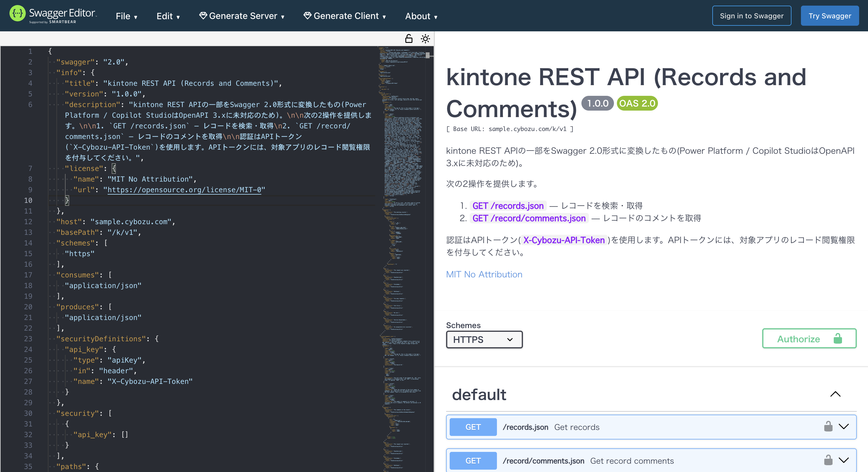This screenshot has width=868, height=472.
Task: Open the Edit menu
Action: [x=168, y=16]
